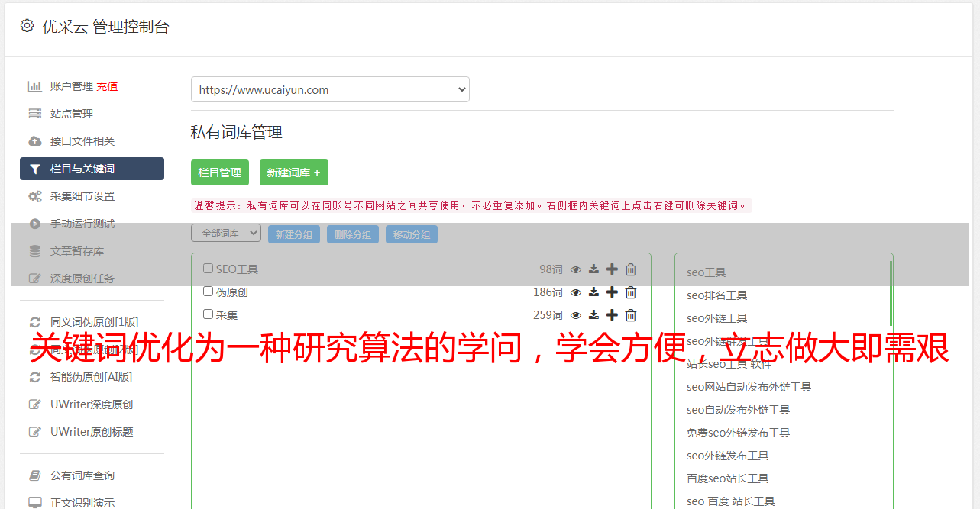Click the play icon for 手动运行测试
Image resolution: width=980 pixels, height=509 pixels.
[x=35, y=224]
